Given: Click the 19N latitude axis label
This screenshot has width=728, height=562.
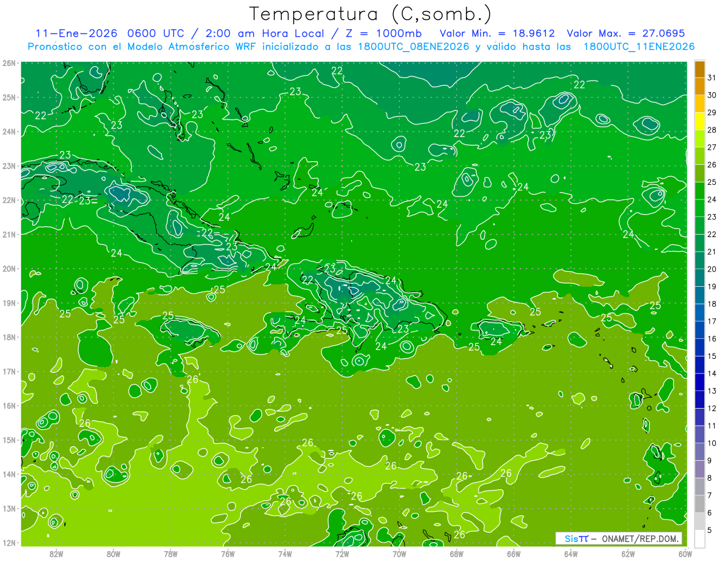Looking at the screenshot, I should tap(9, 303).
